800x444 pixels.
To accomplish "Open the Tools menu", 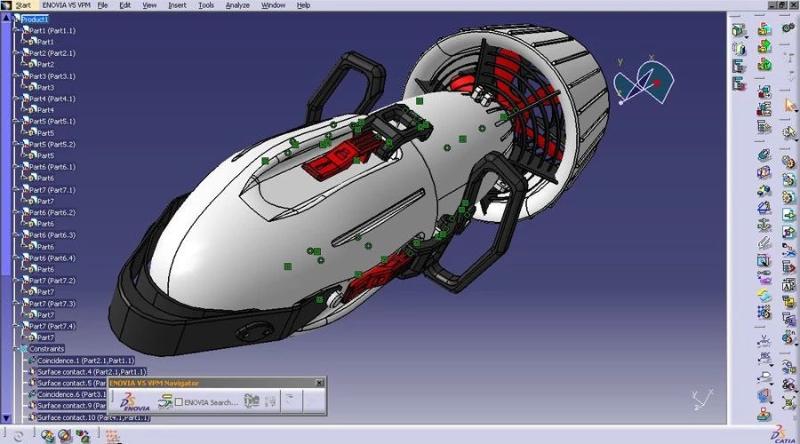I will point(206,5).
